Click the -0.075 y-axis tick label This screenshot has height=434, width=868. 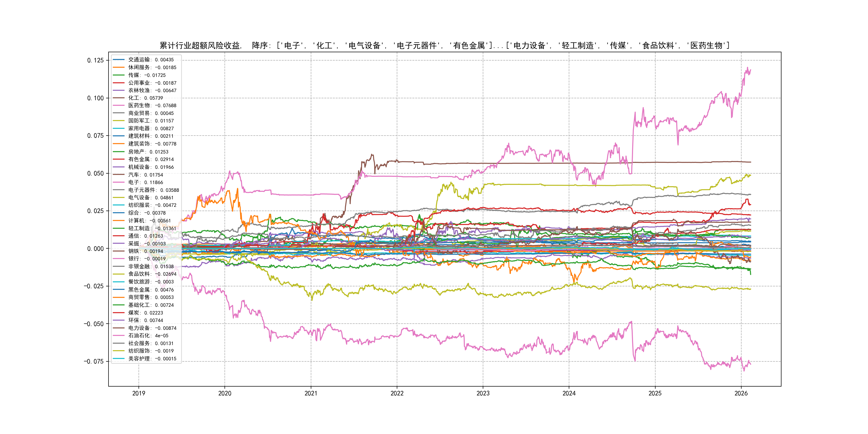click(94, 362)
